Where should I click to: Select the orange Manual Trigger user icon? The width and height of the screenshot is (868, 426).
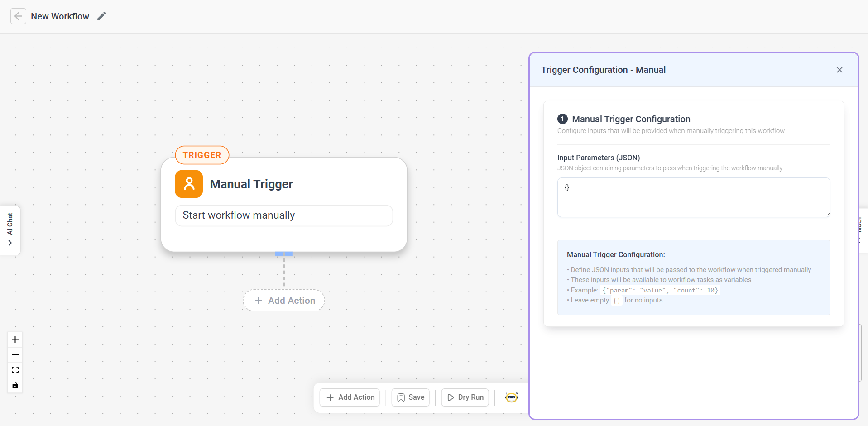point(189,184)
